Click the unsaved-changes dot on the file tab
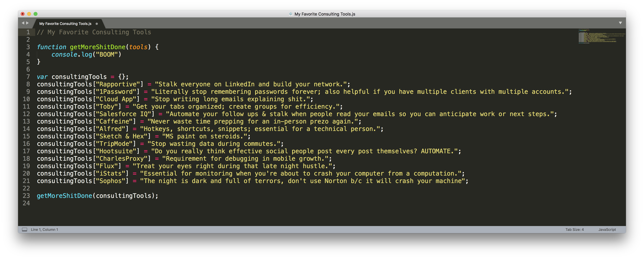The image size is (644, 259). click(97, 24)
